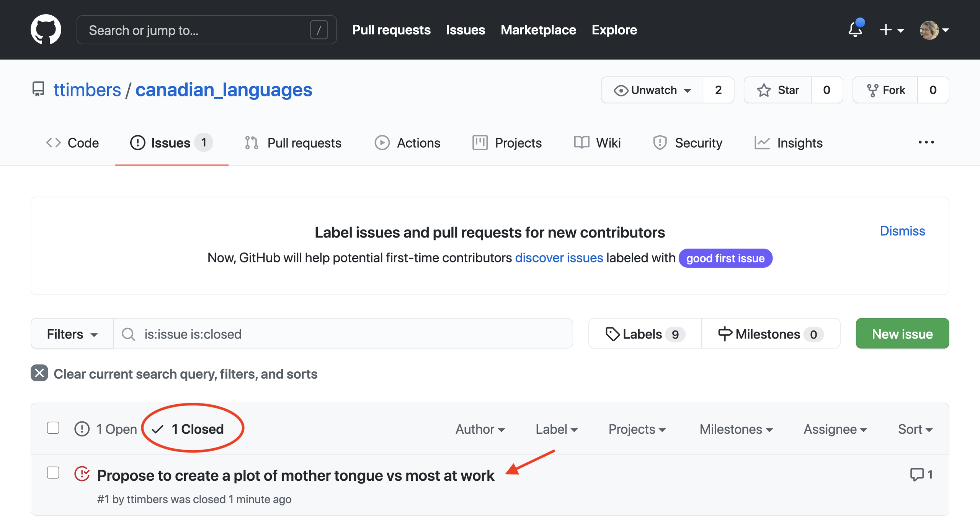
Task: Expand the Filters dropdown
Action: (72, 334)
